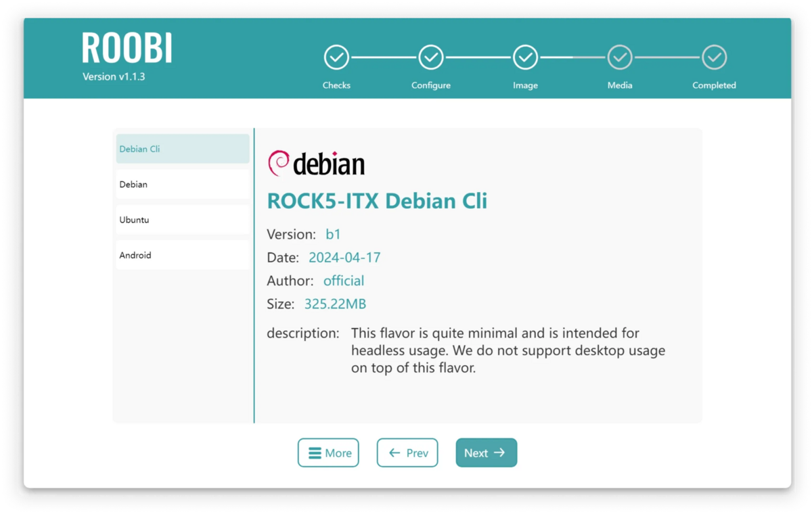Click the version value b1
The height and width of the screenshot is (514, 812).
point(333,235)
